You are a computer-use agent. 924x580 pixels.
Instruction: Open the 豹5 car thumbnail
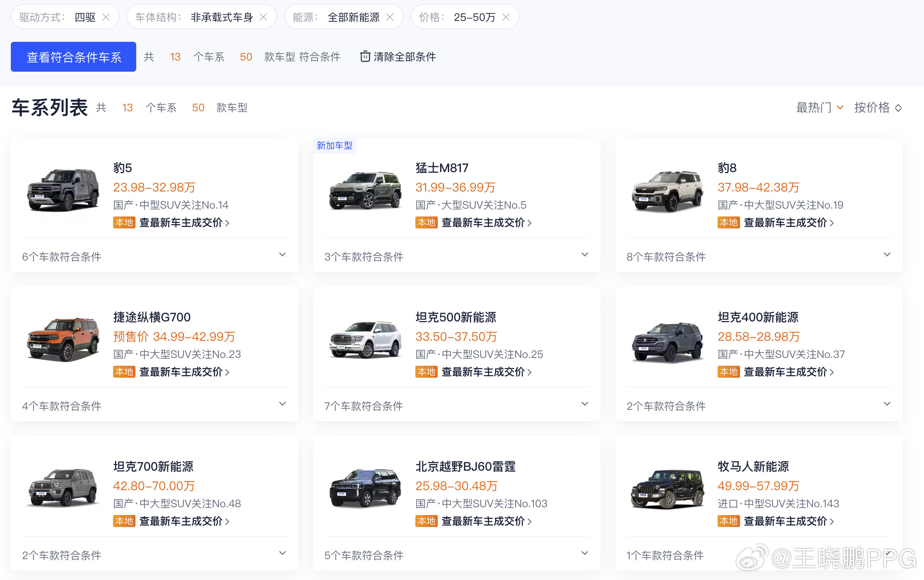point(63,190)
